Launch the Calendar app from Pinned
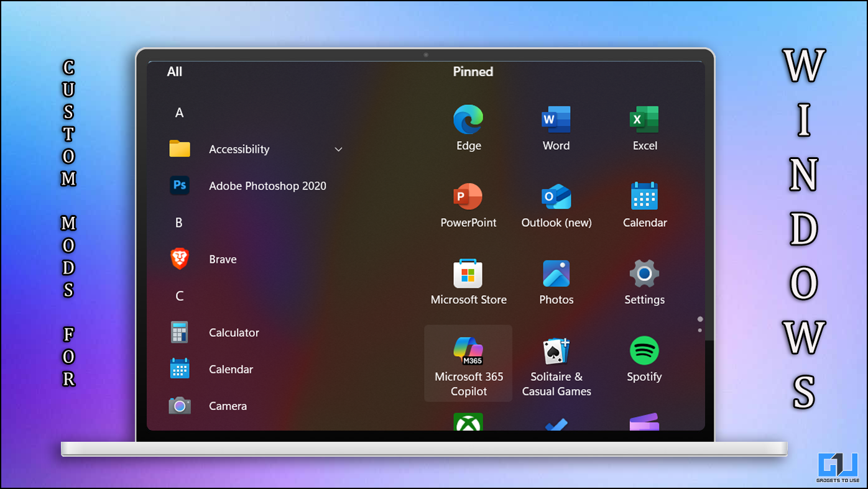868x489 pixels. (x=644, y=205)
